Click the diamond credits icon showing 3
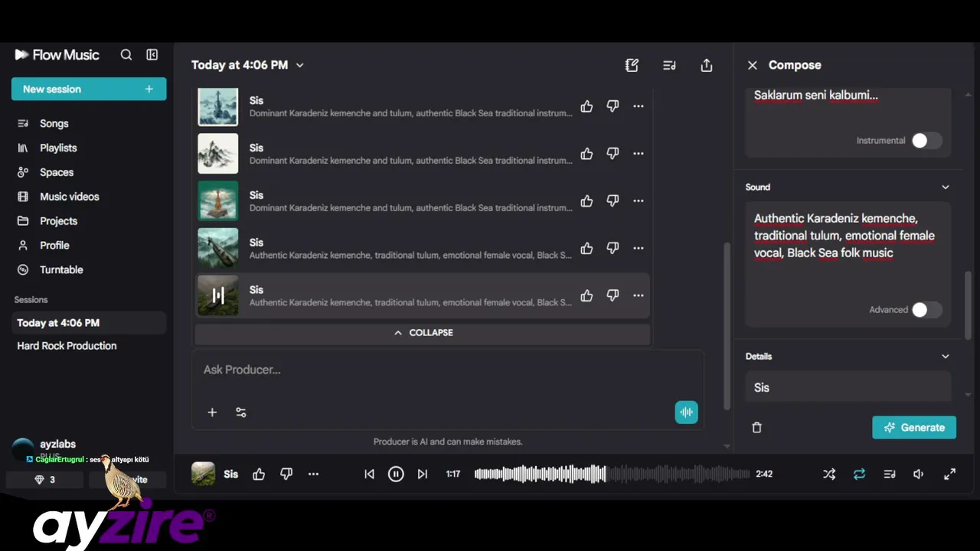The image size is (980, 551). click(x=45, y=480)
